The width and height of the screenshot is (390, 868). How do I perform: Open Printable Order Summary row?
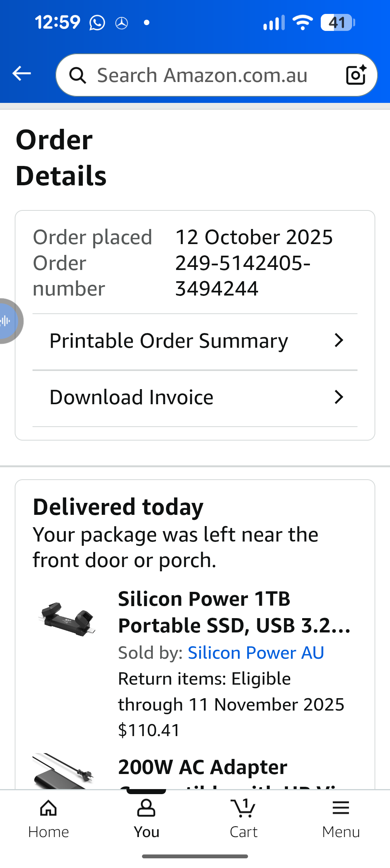[x=169, y=341]
